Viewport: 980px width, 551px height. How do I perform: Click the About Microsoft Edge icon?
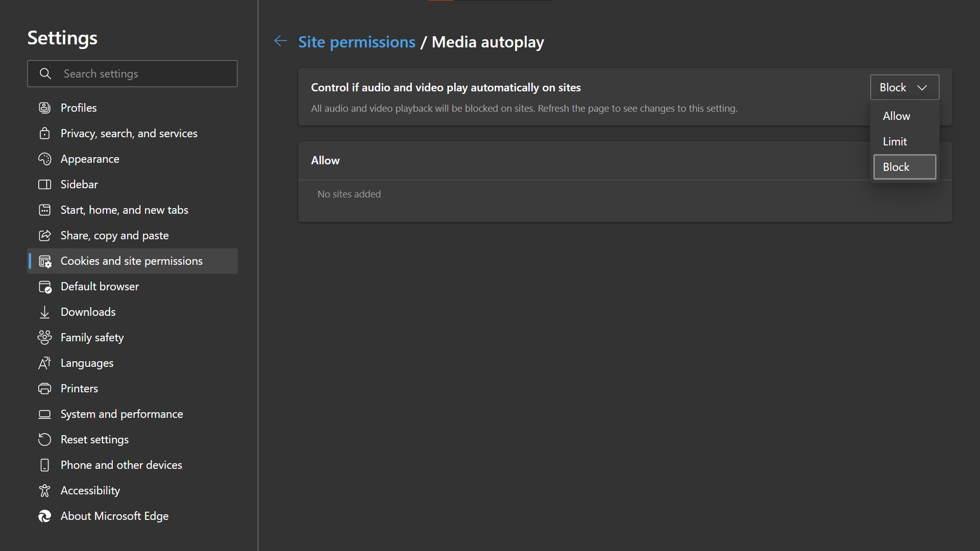tap(45, 515)
